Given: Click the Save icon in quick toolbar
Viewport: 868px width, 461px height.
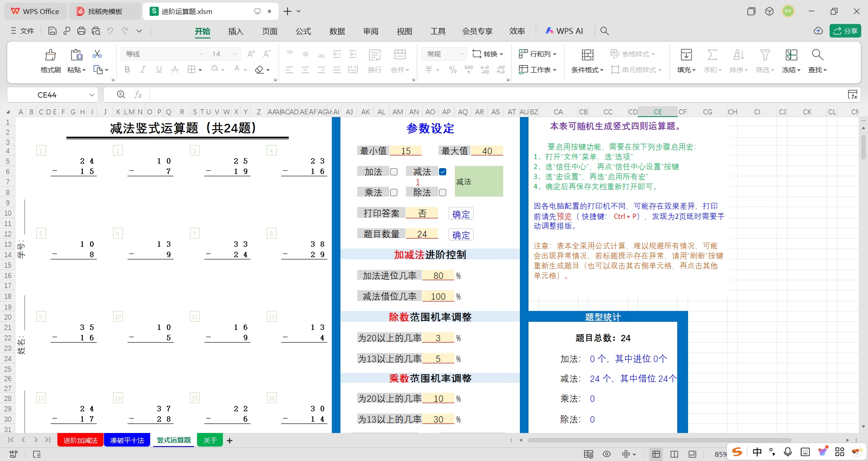Looking at the screenshot, I should pos(52,31).
